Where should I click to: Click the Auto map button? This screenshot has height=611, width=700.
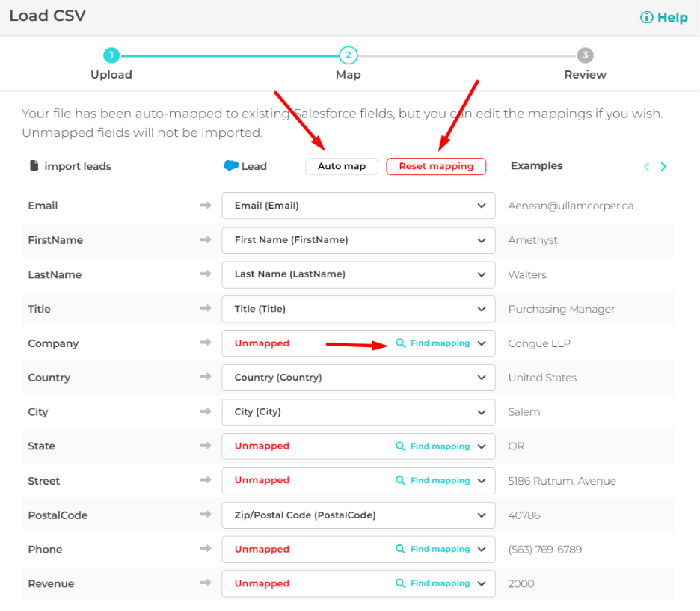coord(341,166)
